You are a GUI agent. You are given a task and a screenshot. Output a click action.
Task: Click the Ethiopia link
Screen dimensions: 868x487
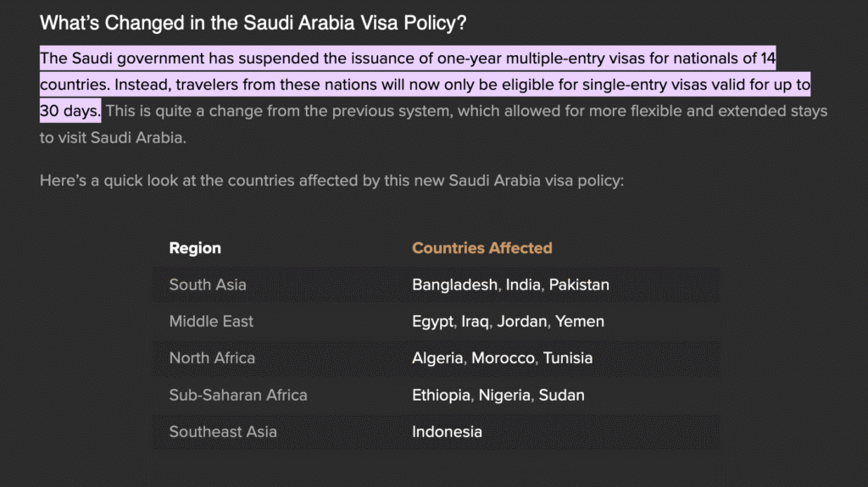coord(441,395)
